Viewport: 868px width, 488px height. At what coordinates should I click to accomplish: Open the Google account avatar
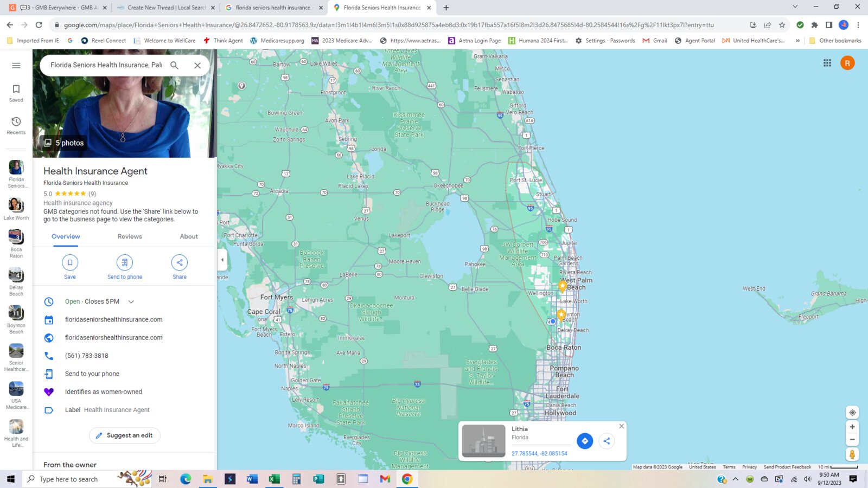click(847, 63)
